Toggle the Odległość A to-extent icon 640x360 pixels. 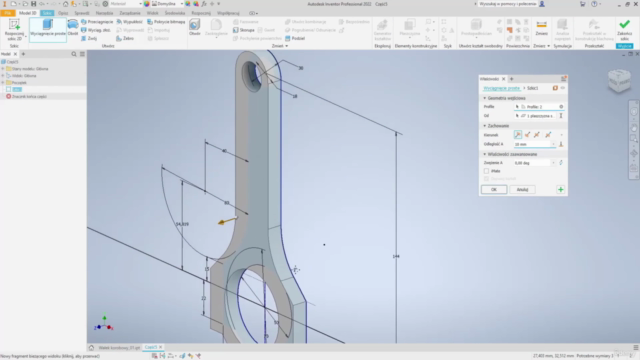pyautogui.click(x=561, y=144)
